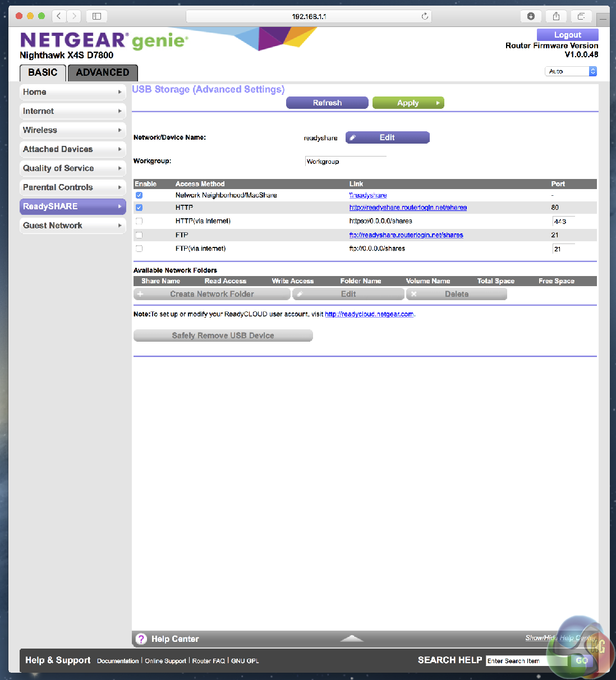Click the Share Name column header

(x=160, y=281)
